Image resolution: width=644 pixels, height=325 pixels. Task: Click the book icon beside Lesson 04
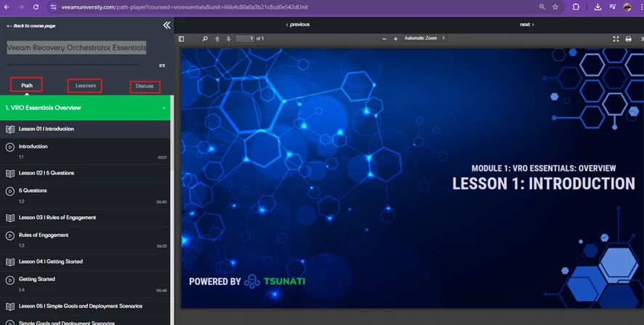click(10, 262)
